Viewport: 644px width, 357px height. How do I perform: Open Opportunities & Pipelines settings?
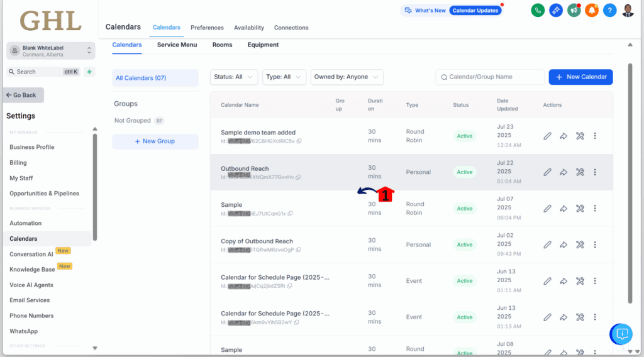click(45, 194)
